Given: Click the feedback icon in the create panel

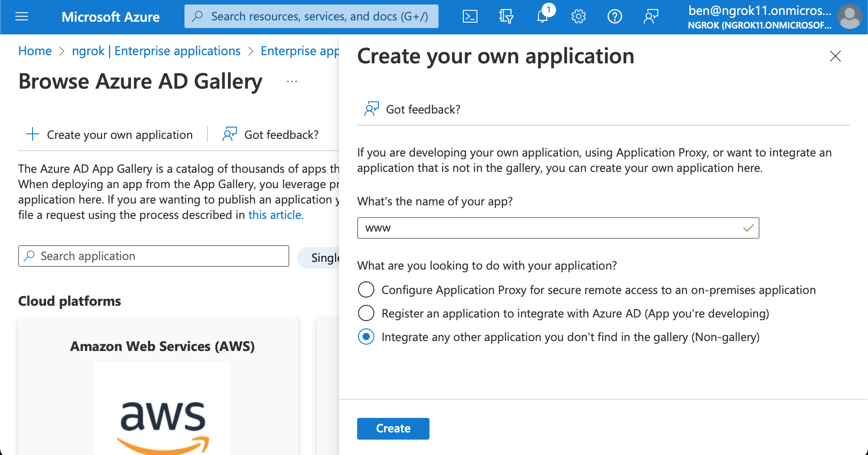Looking at the screenshot, I should (372, 109).
